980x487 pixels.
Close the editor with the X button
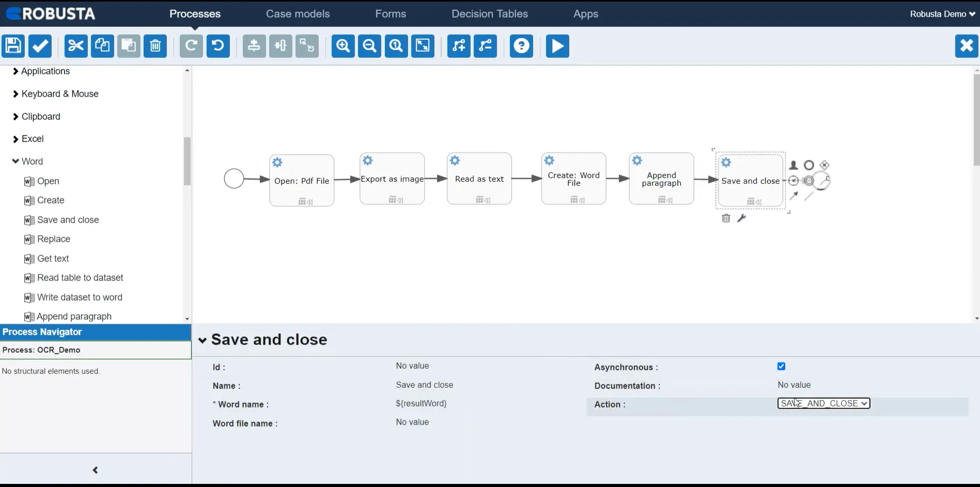[967, 46]
